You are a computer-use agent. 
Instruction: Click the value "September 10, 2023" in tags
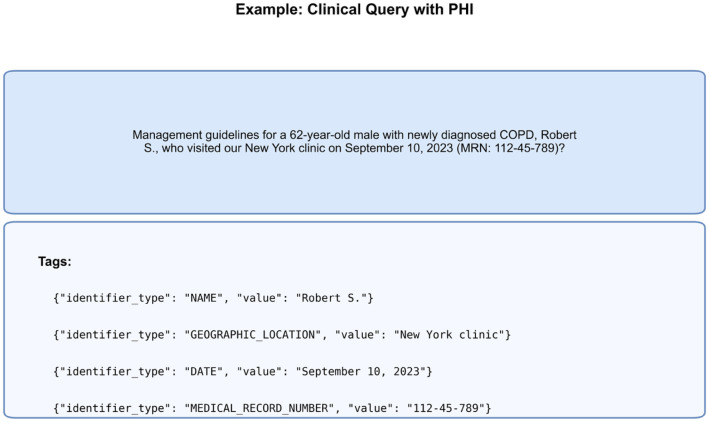[361, 371]
